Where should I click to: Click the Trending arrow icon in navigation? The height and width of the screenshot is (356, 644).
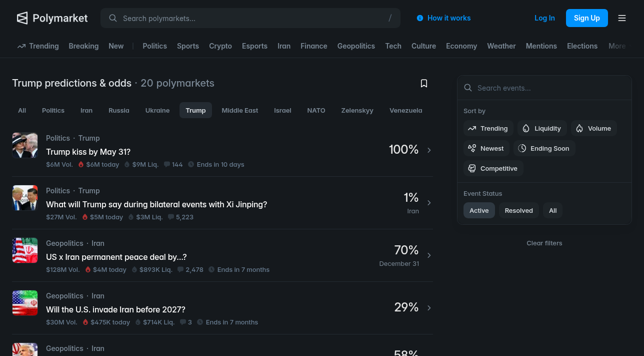point(21,46)
